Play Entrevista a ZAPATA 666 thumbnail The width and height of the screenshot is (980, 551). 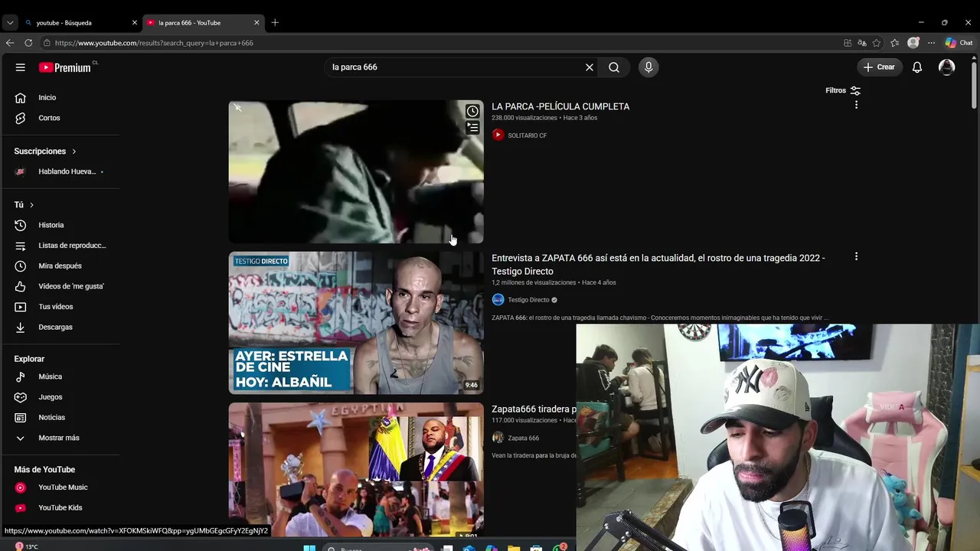click(356, 323)
